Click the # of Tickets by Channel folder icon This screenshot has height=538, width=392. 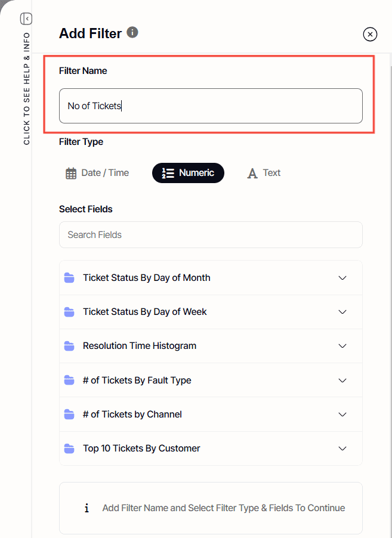tap(69, 415)
